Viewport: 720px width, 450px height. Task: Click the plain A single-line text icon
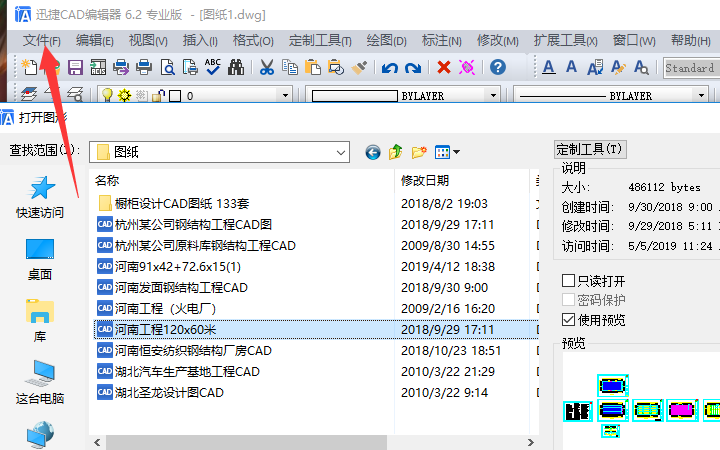click(x=571, y=67)
